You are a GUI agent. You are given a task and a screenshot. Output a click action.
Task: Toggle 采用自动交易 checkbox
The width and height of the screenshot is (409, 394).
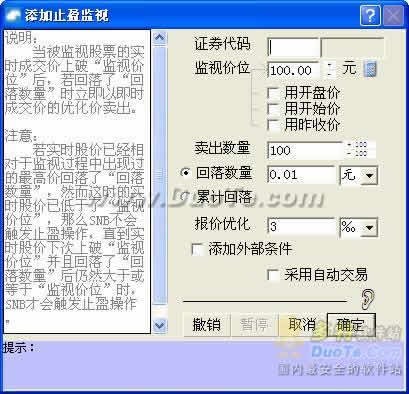[x=273, y=275]
